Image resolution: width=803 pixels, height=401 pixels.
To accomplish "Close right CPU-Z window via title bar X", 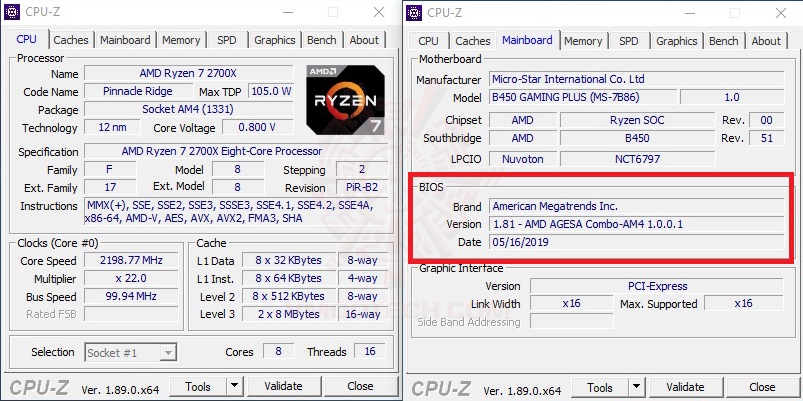I will click(x=780, y=13).
